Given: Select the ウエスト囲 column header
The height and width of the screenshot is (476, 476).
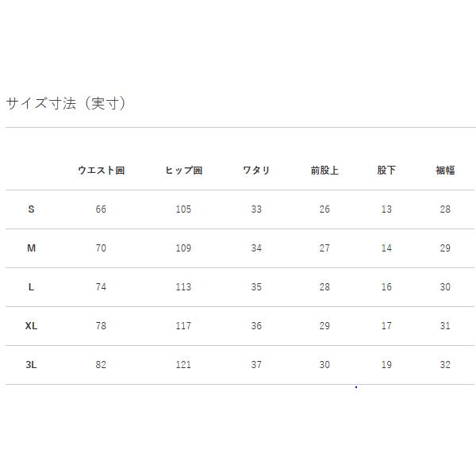Looking at the screenshot, I should 101,171.
